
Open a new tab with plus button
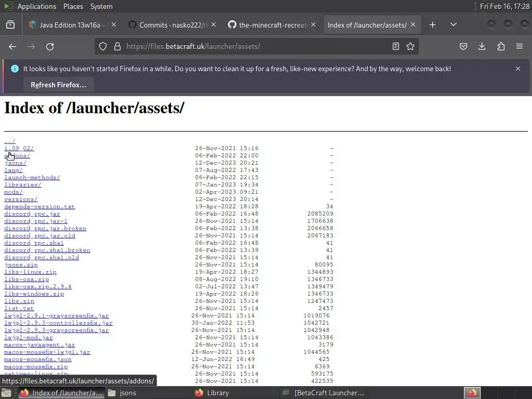432,25
